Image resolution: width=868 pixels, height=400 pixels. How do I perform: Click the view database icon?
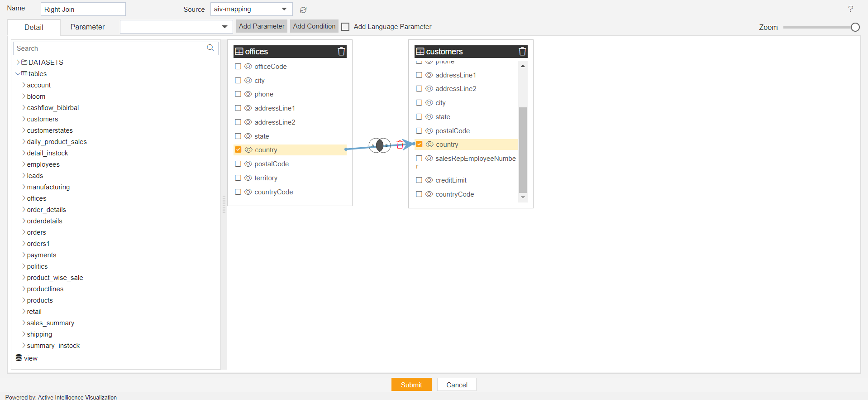coord(19,358)
